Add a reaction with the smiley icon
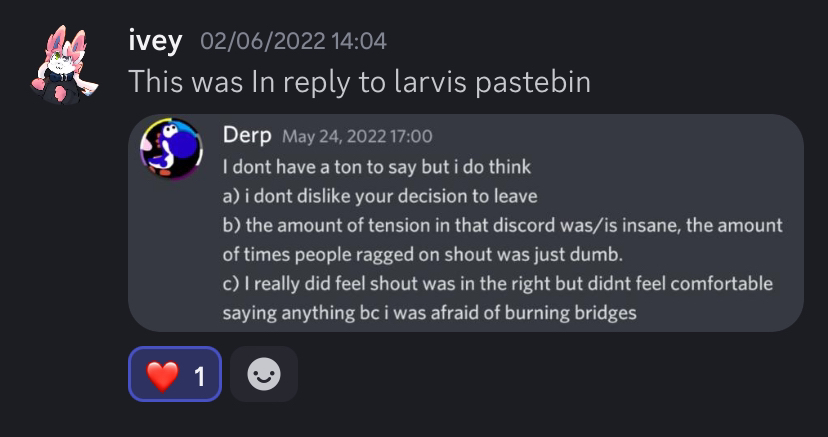 tap(264, 374)
